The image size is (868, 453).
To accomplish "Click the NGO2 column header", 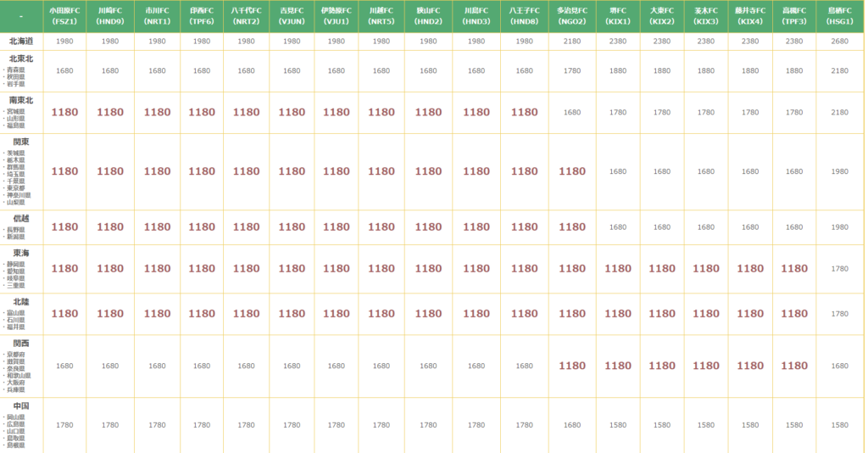I will click(x=571, y=15).
